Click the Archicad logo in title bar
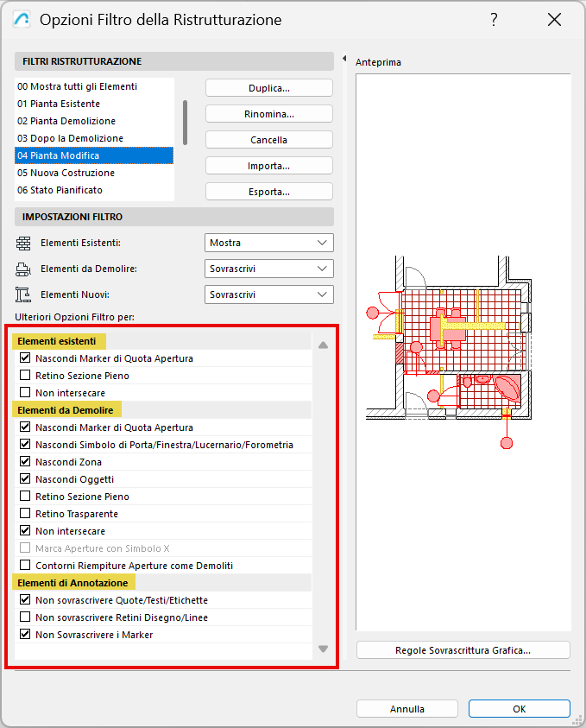 point(22,20)
